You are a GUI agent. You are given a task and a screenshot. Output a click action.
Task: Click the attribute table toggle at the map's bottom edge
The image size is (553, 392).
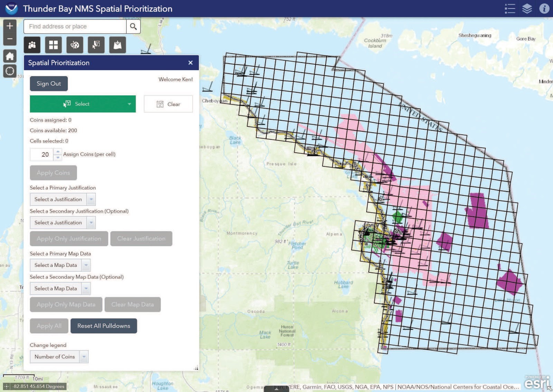[x=276, y=389]
